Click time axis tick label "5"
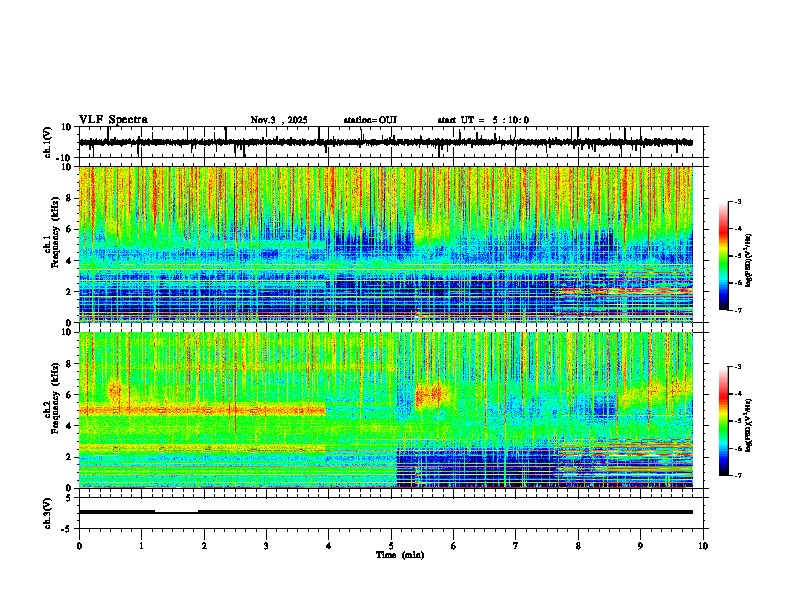Viewport: 792px width, 612px height. [x=391, y=546]
